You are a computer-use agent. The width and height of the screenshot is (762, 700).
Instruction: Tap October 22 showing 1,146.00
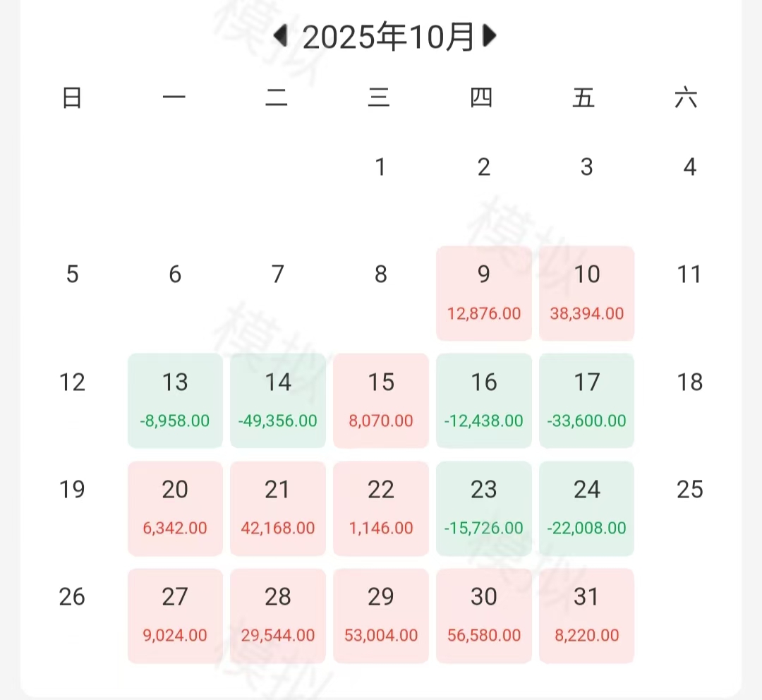coord(381,508)
